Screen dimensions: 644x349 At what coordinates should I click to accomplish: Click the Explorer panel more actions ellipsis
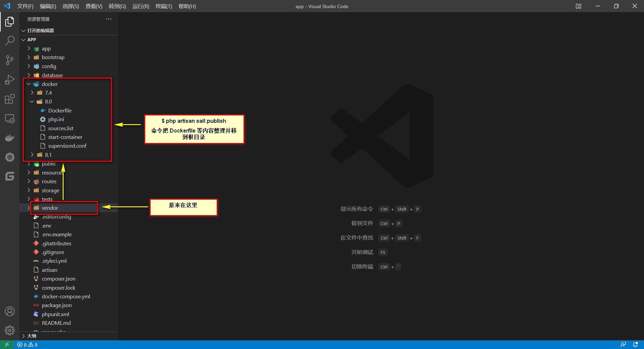(x=109, y=19)
